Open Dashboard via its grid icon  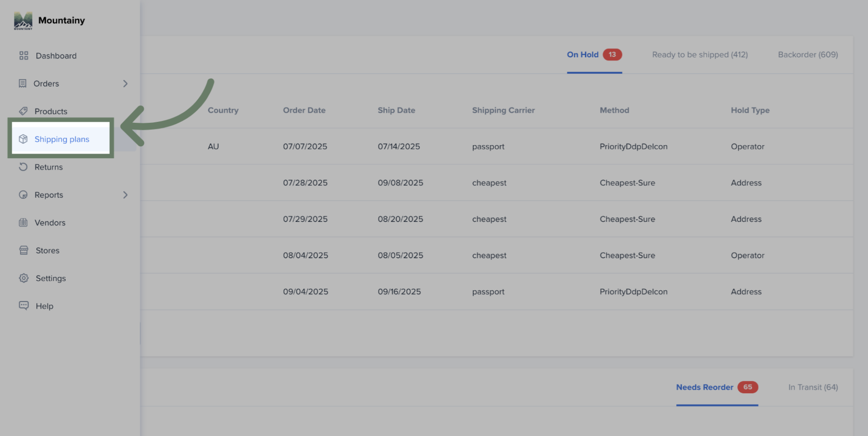24,55
